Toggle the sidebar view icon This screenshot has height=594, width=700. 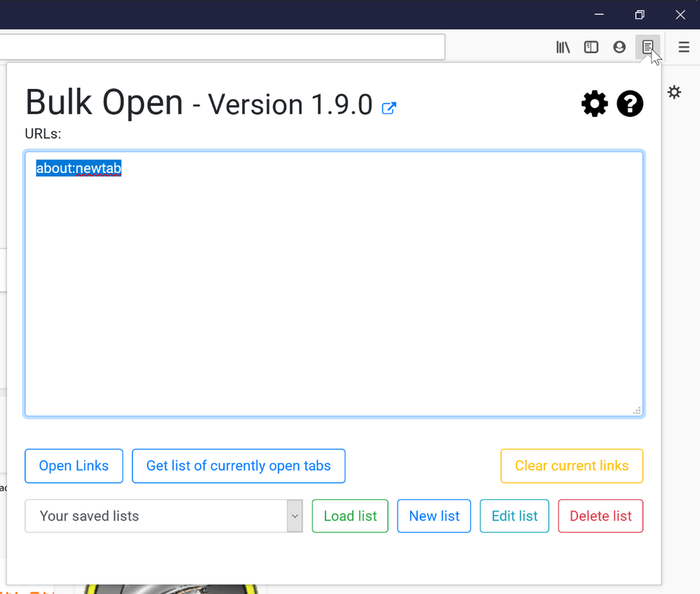tap(591, 47)
